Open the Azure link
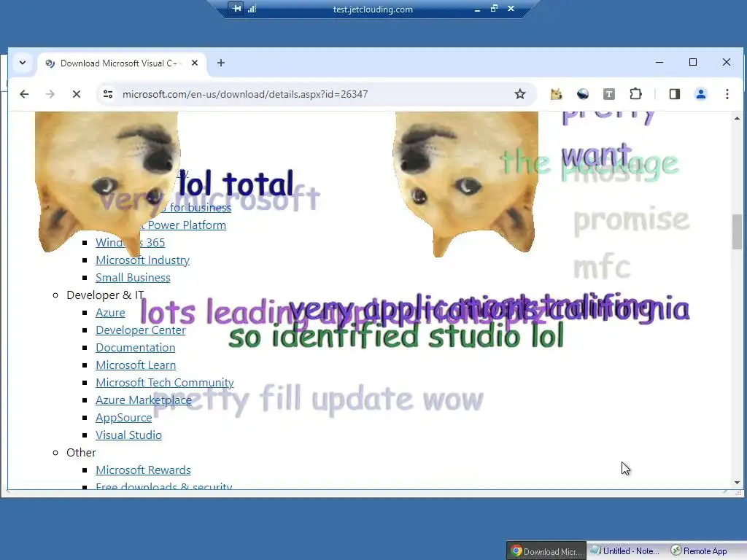The width and height of the screenshot is (747, 560). point(111,312)
